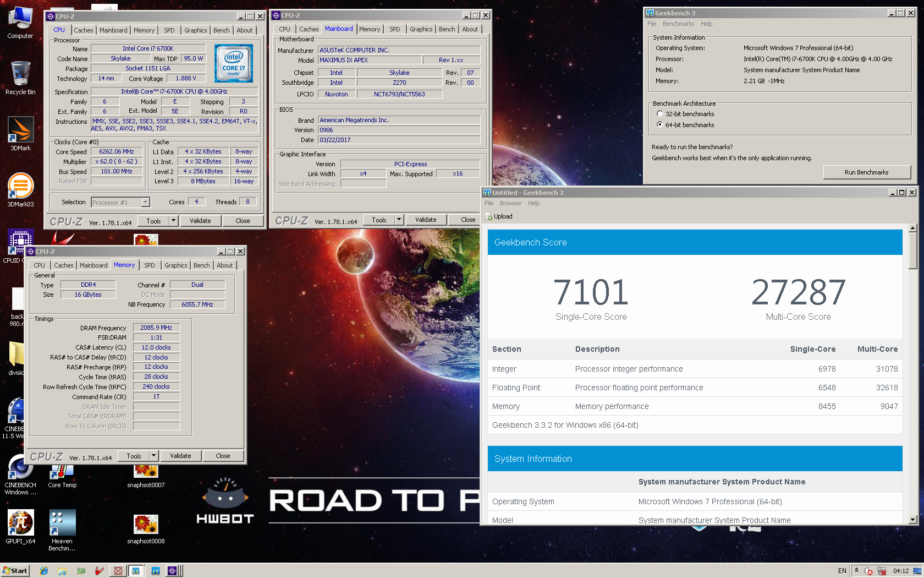Image resolution: width=924 pixels, height=578 pixels.
Task: Click the DRAM Frequency value 2085.9 MHz
Action: 156,328
